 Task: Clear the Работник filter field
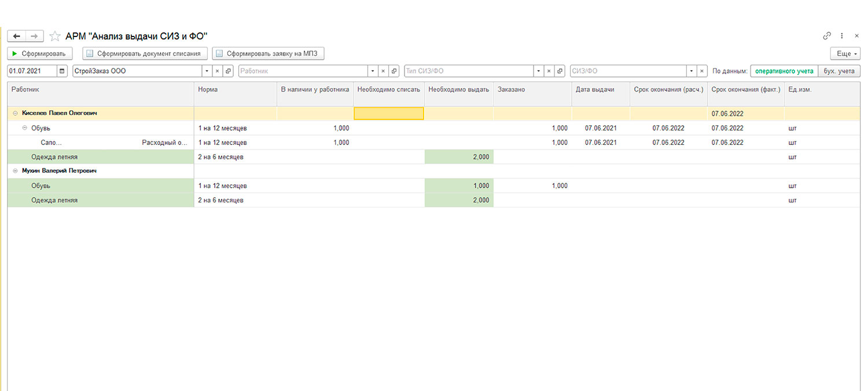383,71
